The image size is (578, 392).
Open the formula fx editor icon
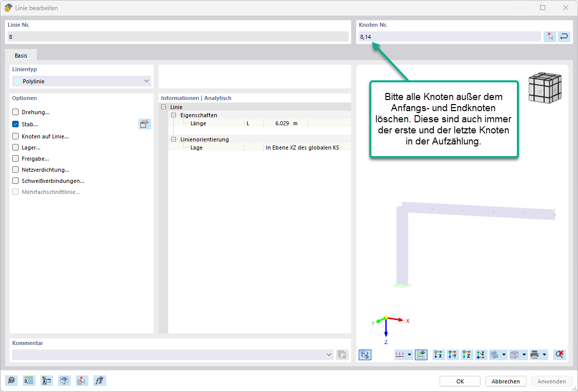99,380
